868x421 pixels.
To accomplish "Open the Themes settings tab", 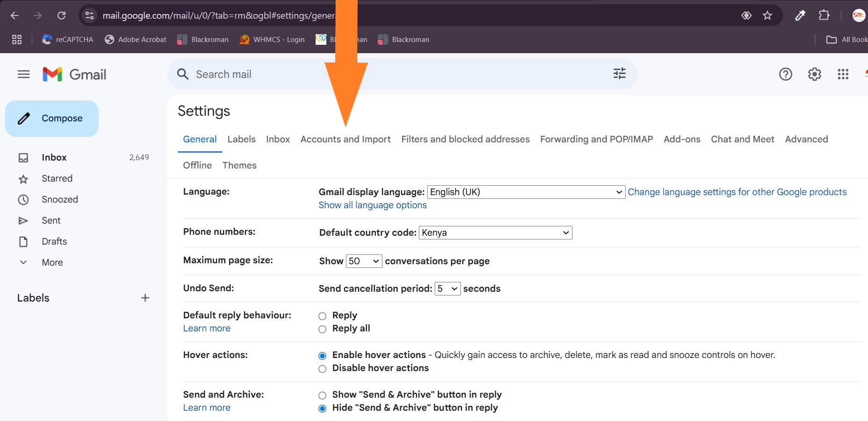I will pyautogui.click(x=239, y=165).
